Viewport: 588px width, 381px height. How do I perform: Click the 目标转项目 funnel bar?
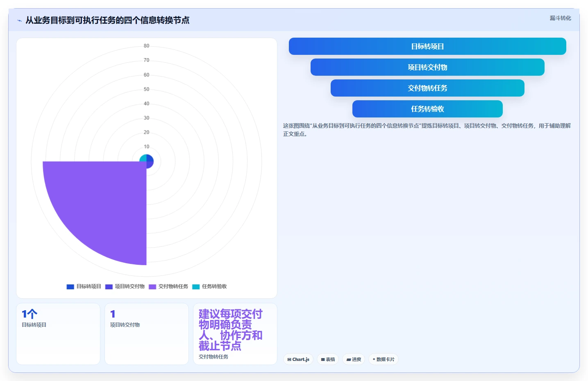point(427,46)
